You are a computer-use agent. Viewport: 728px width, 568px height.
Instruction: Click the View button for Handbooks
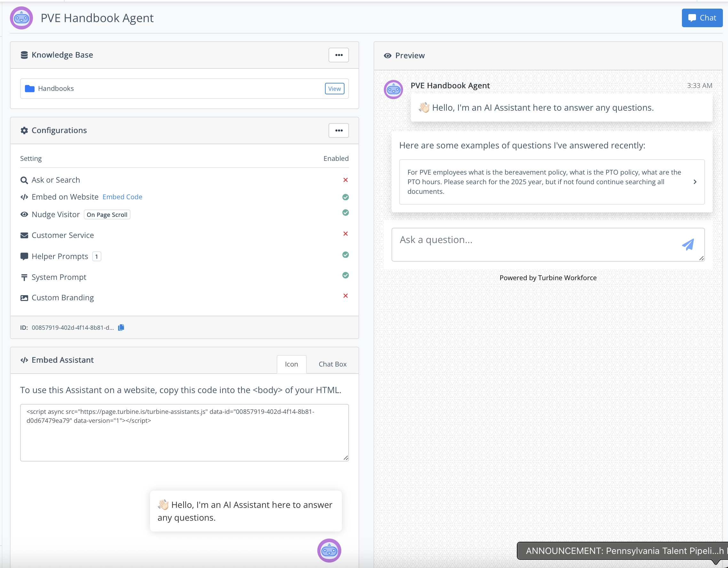click(334, 88)
